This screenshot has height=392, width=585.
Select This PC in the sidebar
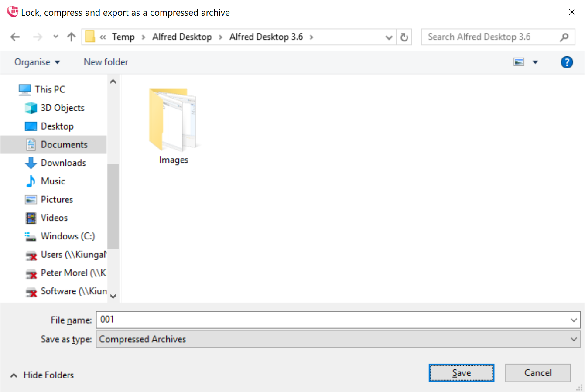[50, 89]
